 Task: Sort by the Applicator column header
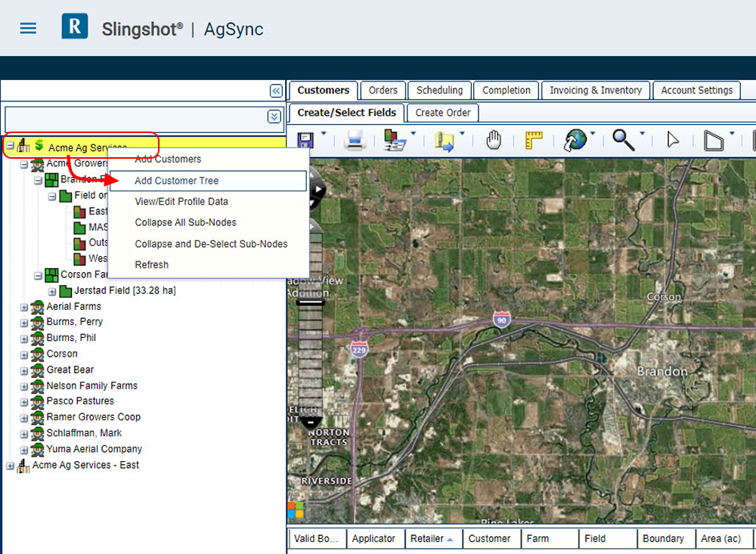pyautogui.click(x=375, y=539)
